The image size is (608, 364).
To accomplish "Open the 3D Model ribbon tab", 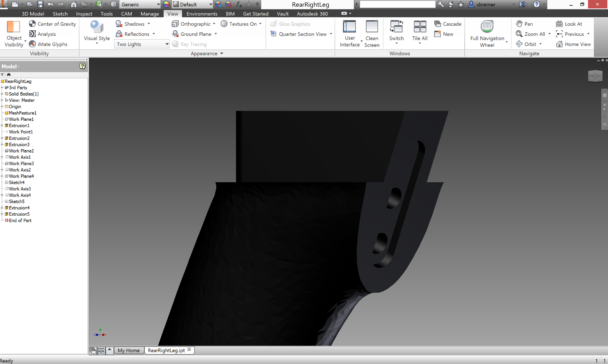I will [33, 14].
